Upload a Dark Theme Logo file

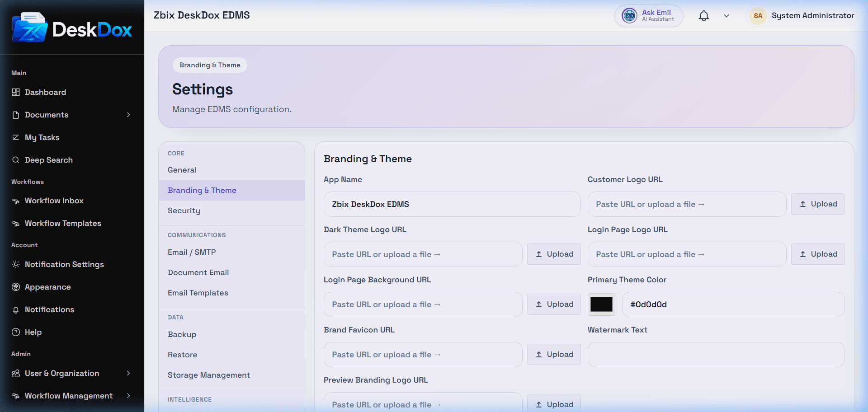pyautogui.click(x=554, y=254)
